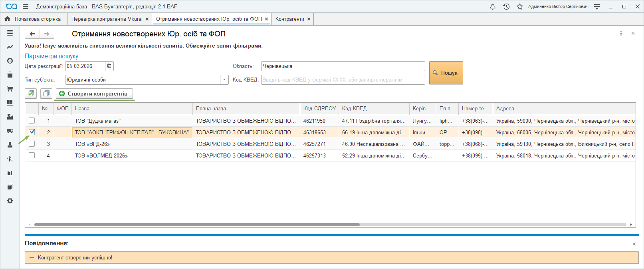Click the check all rows icon
Screen dimensions: 644x269
click(31, 94)
